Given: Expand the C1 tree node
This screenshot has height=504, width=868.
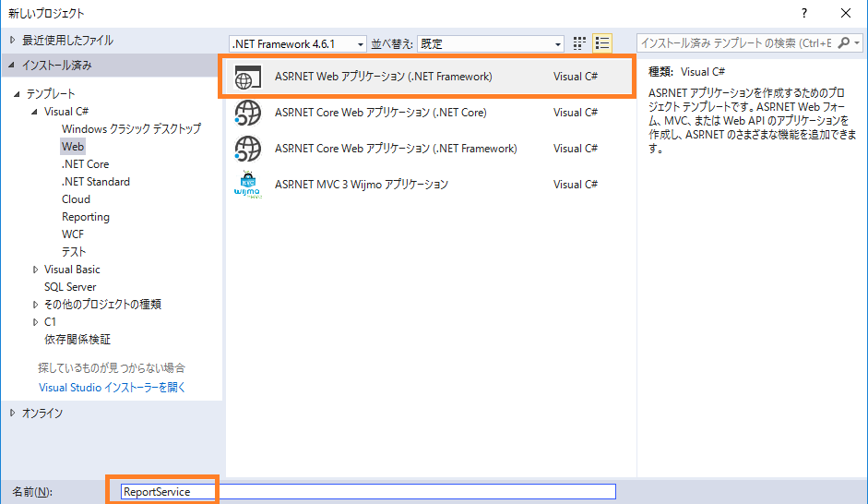Looking at the screenshot, I should coord(35,322).
